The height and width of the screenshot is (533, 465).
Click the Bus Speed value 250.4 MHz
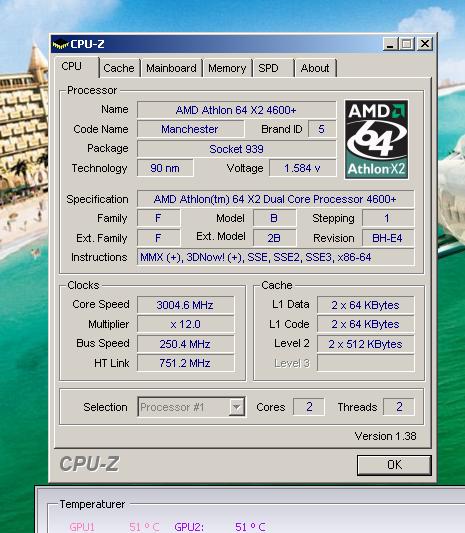click(186, 344)
